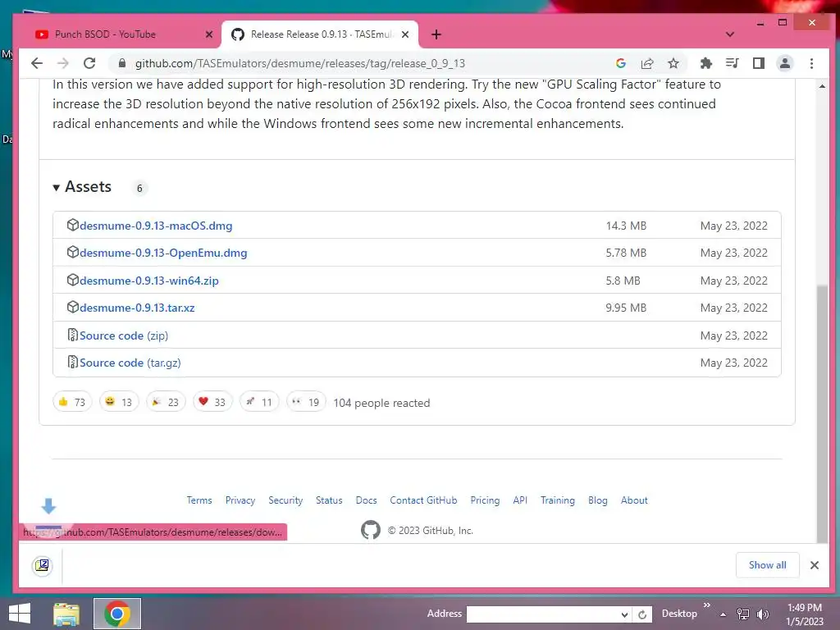Toggle the laugh reaction 13
This screenshot has height=630, width=840.
click(x=119, y=402)
